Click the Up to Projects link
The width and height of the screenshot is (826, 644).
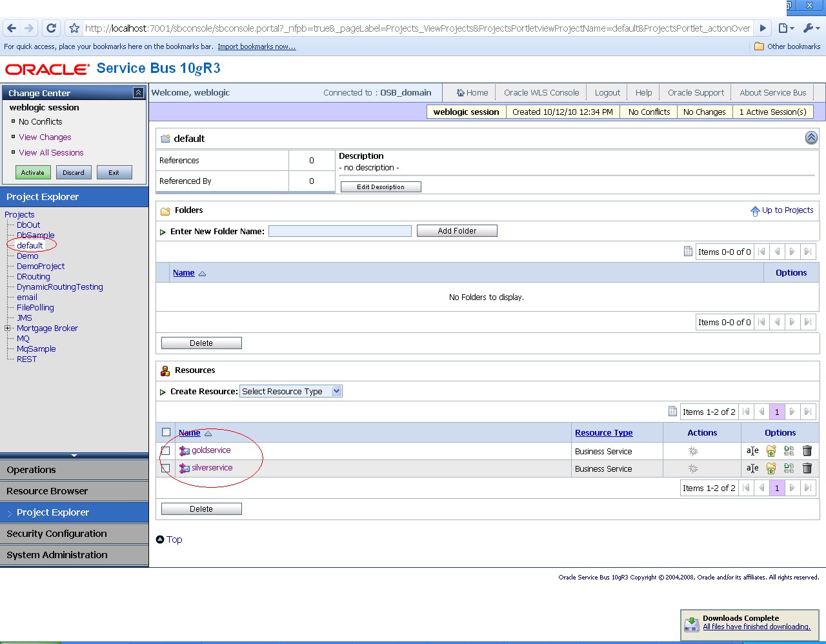click(782, 210)
